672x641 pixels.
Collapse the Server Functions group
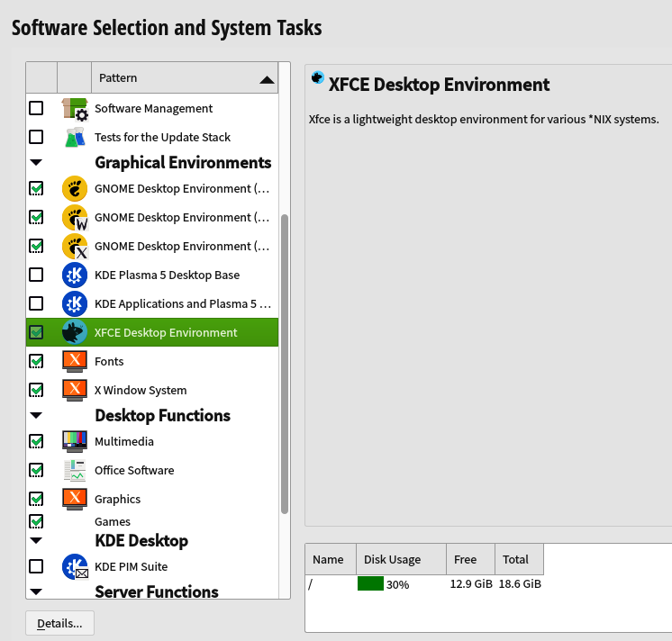click(x=36, y=591)
